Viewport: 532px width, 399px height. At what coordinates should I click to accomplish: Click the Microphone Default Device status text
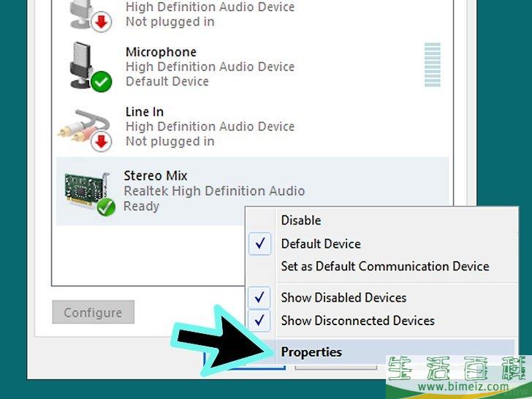click(167, 81)
